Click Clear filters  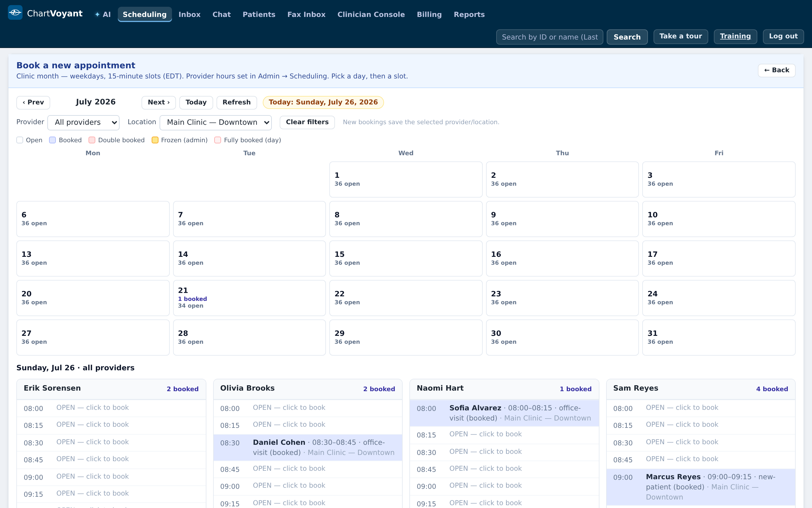pyautogui.click(x=307, y=122)
